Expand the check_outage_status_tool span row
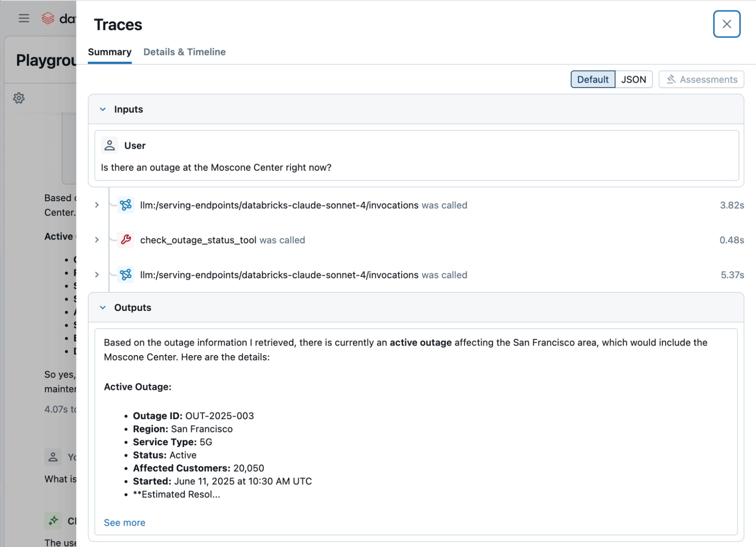The height and width of the screenshot is (547, 756). tap(97, 240)
